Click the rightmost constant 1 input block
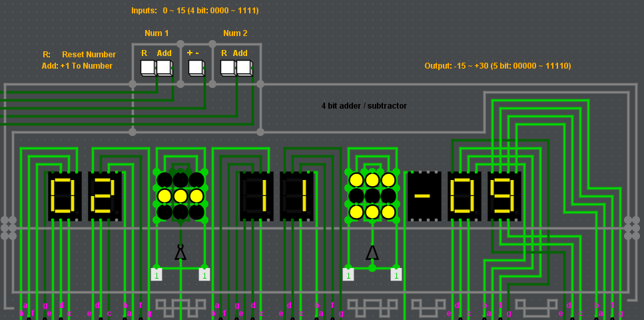 pyautogui.click(x=396, y=274)
